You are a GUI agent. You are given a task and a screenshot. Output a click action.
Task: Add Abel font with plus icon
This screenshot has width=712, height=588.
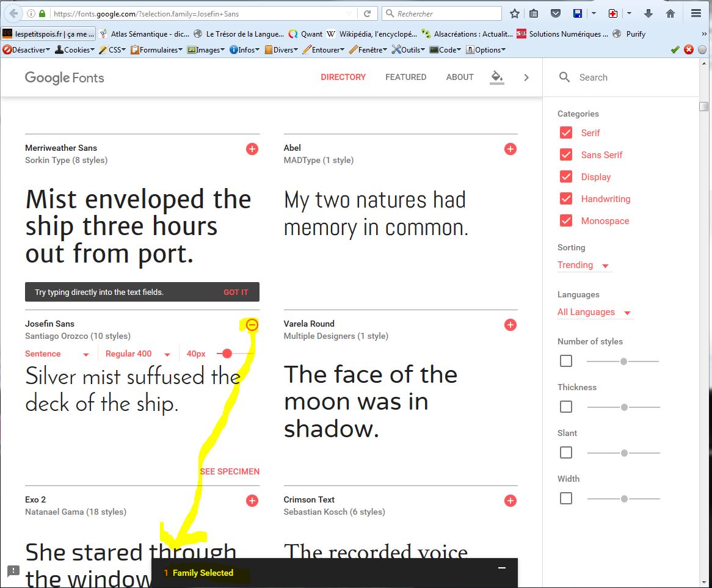[510, 149]
